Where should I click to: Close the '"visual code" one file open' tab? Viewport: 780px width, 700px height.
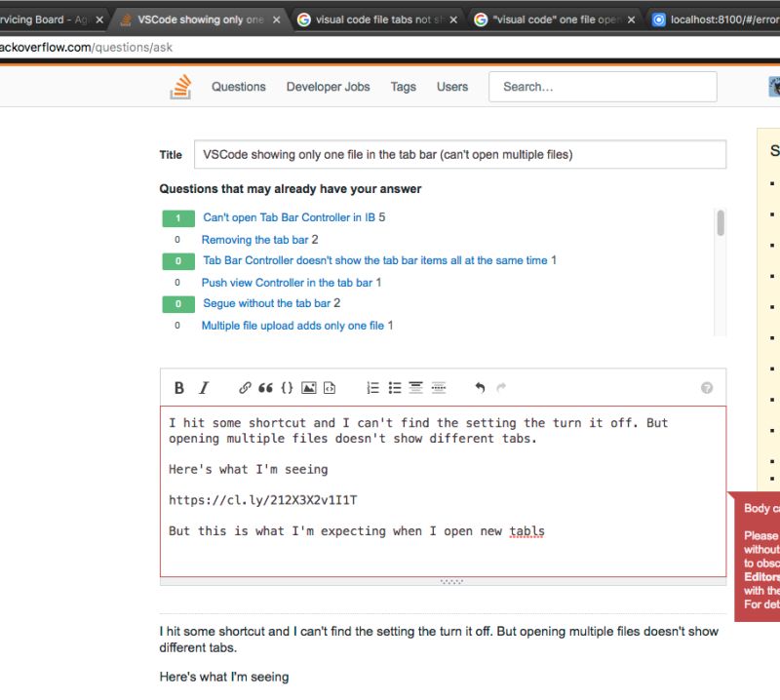631,19
